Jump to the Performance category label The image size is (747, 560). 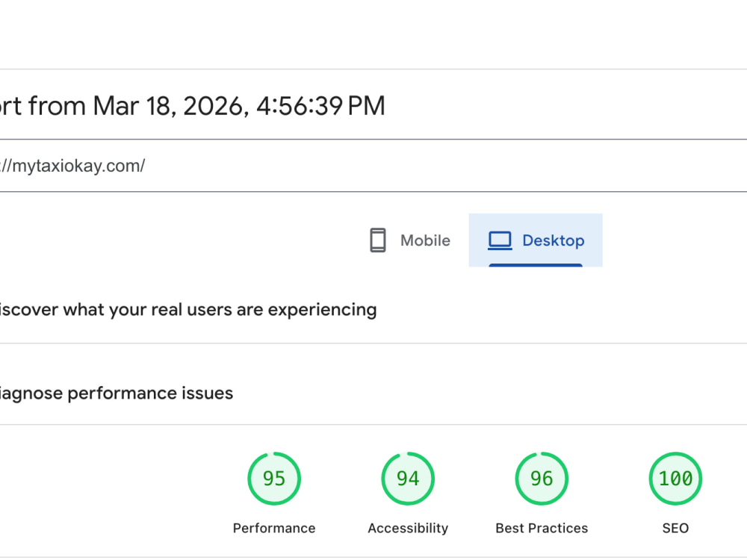point(274,528)
